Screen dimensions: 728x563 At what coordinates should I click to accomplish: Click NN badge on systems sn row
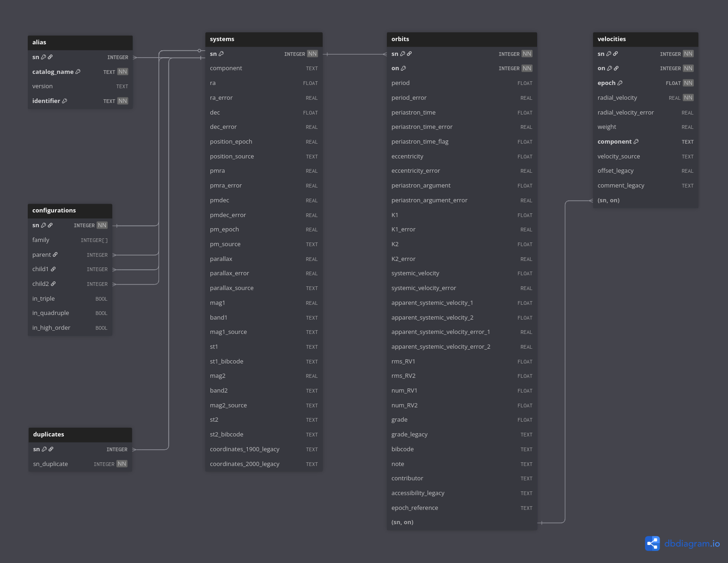312,54
